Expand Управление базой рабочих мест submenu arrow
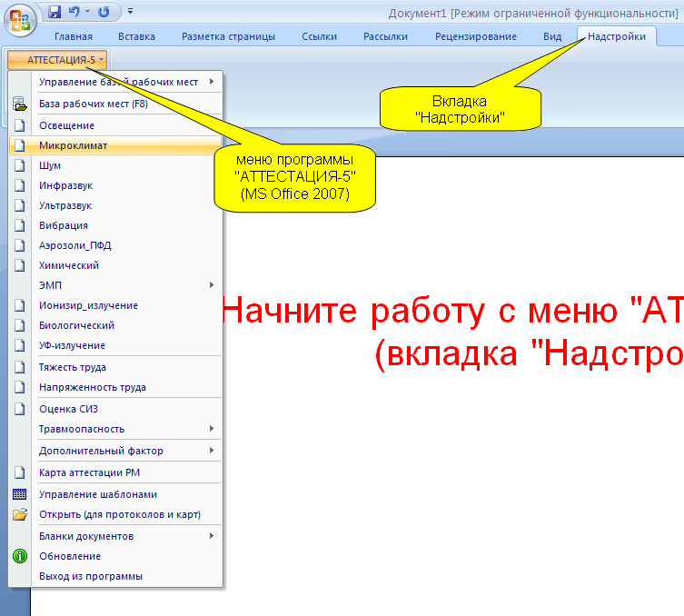Viewport: 684px width, 616px height. coord(212,82)
